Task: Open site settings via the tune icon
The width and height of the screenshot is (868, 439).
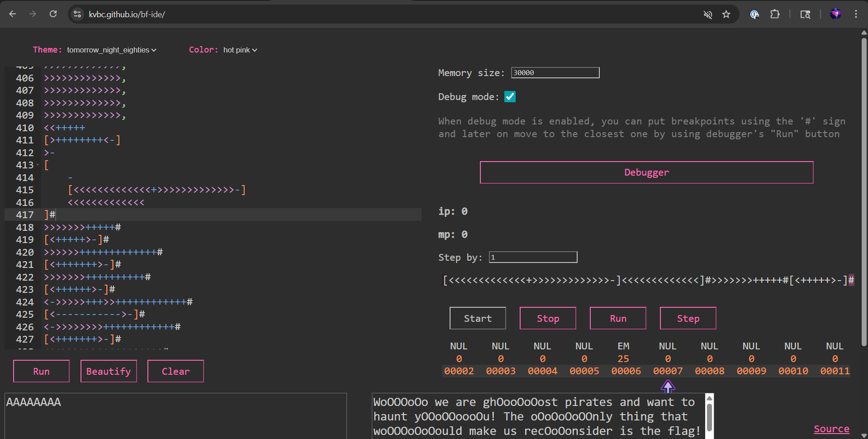Action: [x=77, y=14]
